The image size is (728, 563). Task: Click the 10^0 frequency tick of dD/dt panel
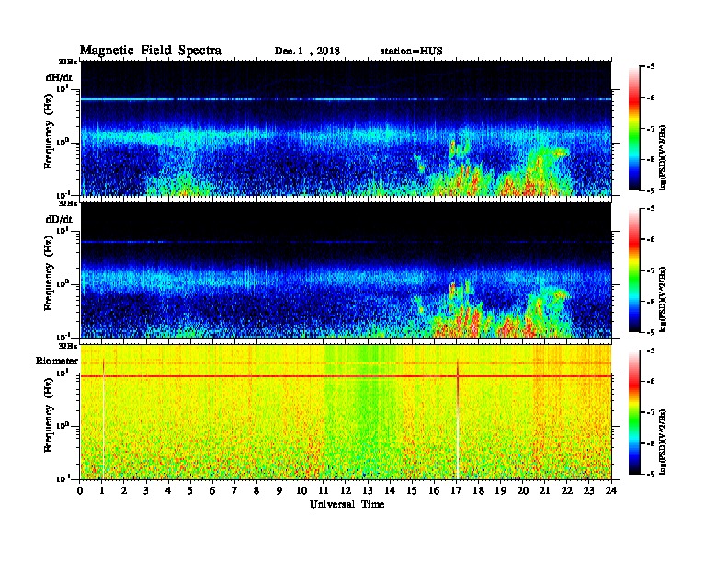pos(63,283)
